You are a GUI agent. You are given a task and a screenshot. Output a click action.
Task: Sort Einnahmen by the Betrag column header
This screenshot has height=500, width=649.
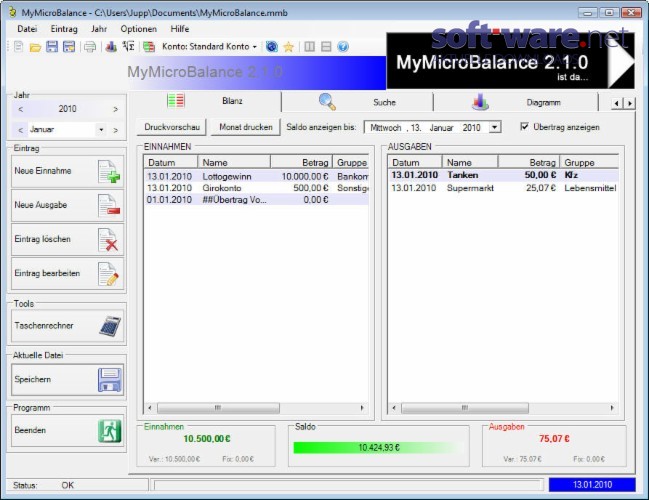click(301, 162)
